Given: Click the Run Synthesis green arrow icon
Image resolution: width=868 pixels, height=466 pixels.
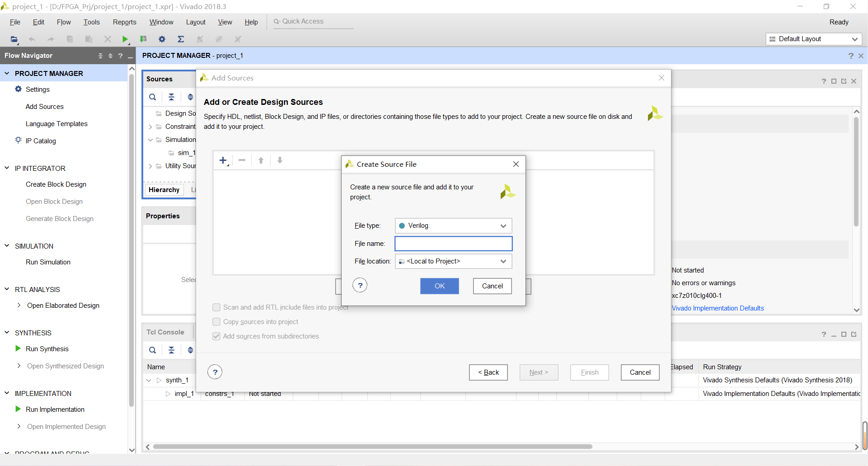Looking at the screenshot, I should [x=18, y=348].
